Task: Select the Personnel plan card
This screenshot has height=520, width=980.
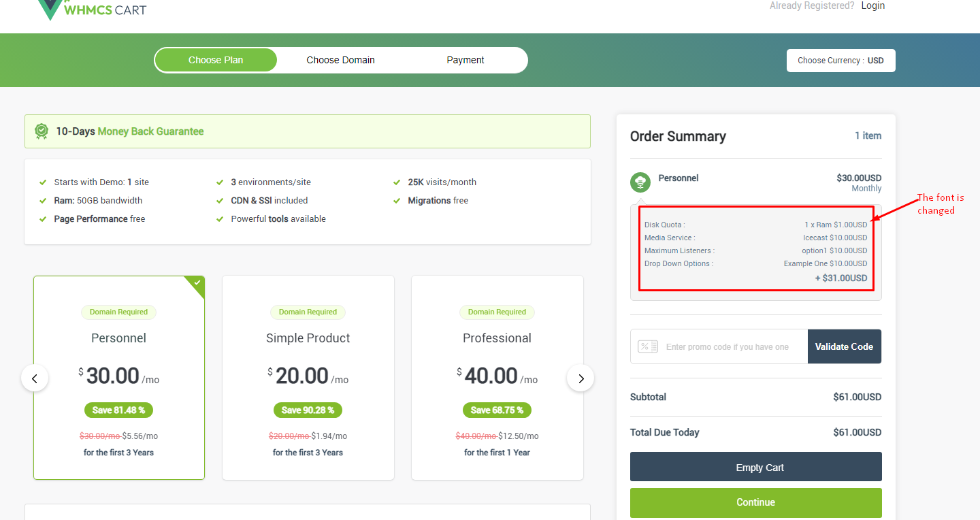Action: [x=119, y=378]
